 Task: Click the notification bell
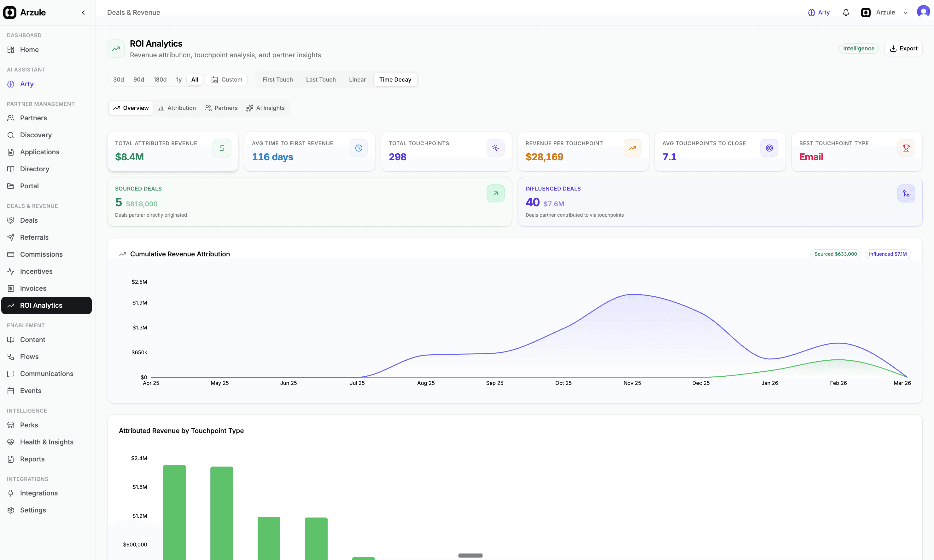pyautogui.click(x=846, y=13)
